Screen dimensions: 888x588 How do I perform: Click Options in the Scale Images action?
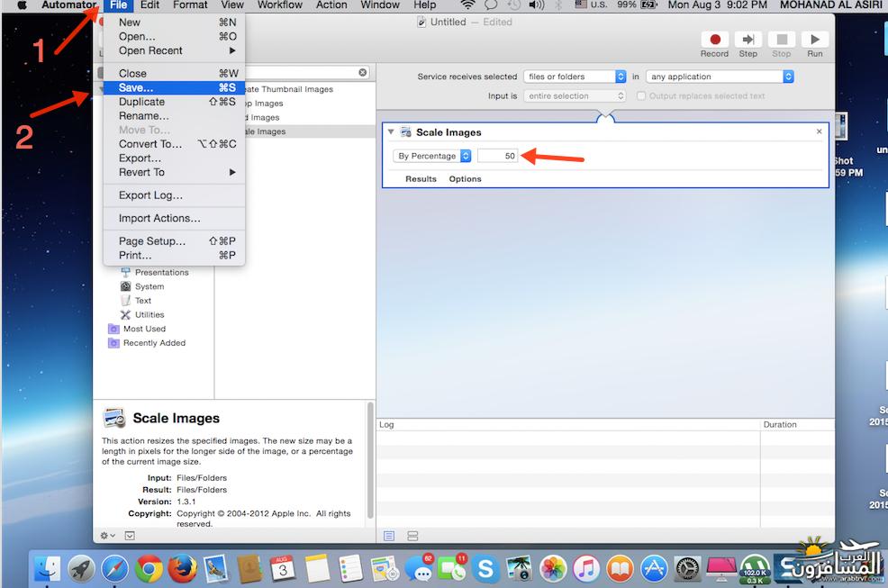pyautogui.click(x=465, y=179)
